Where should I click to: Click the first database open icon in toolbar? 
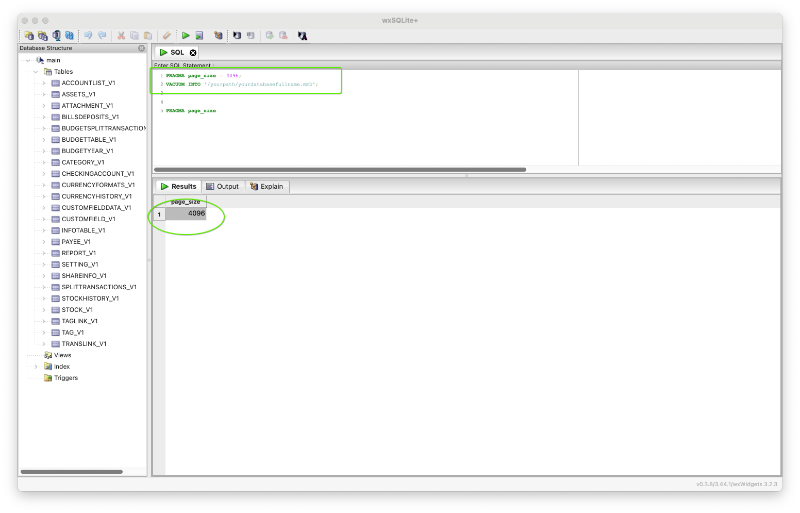29,35
